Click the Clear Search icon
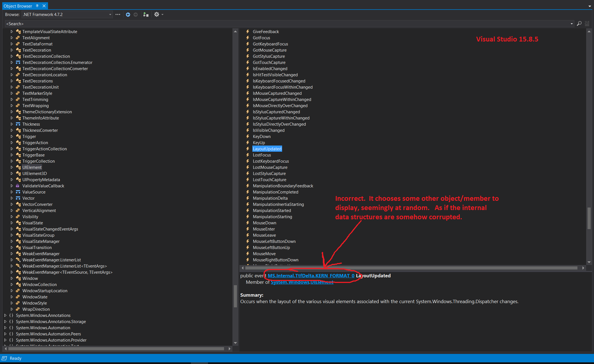This screenshot has width=594, height=364. click(x=587, y=24)
